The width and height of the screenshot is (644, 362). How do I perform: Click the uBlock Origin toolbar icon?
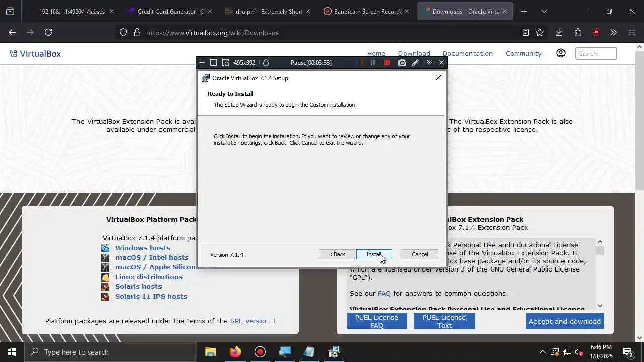click(x=596, y=32)
